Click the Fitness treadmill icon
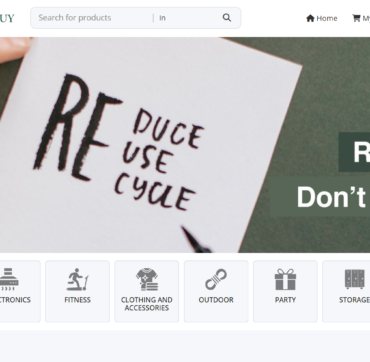The image size is (370, 362). [77, 279]
